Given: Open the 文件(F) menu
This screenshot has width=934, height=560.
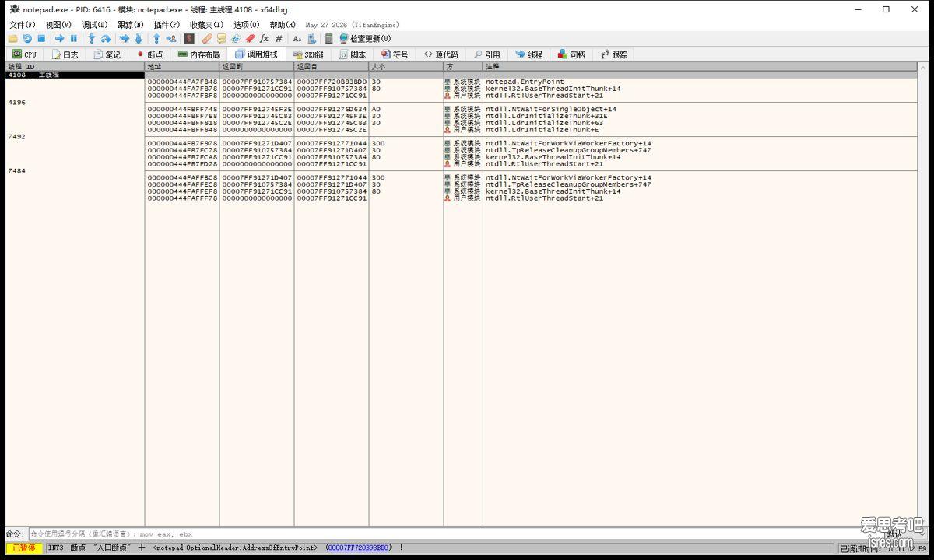Looking at the screenshot, I should click(22, 25).
